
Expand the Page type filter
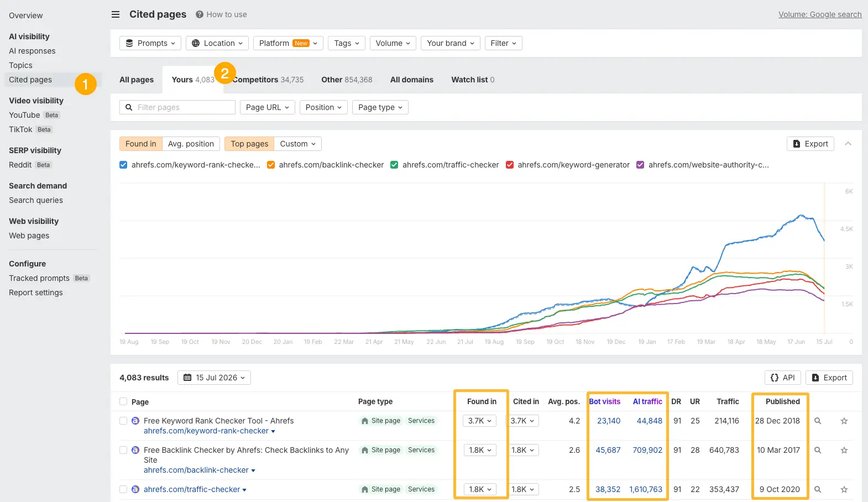pos(380,107)
